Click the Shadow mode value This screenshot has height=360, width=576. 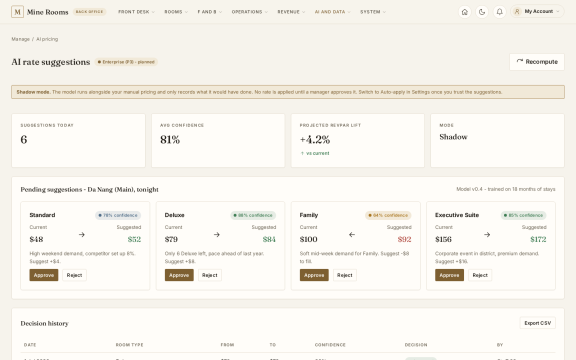(453, 137)
